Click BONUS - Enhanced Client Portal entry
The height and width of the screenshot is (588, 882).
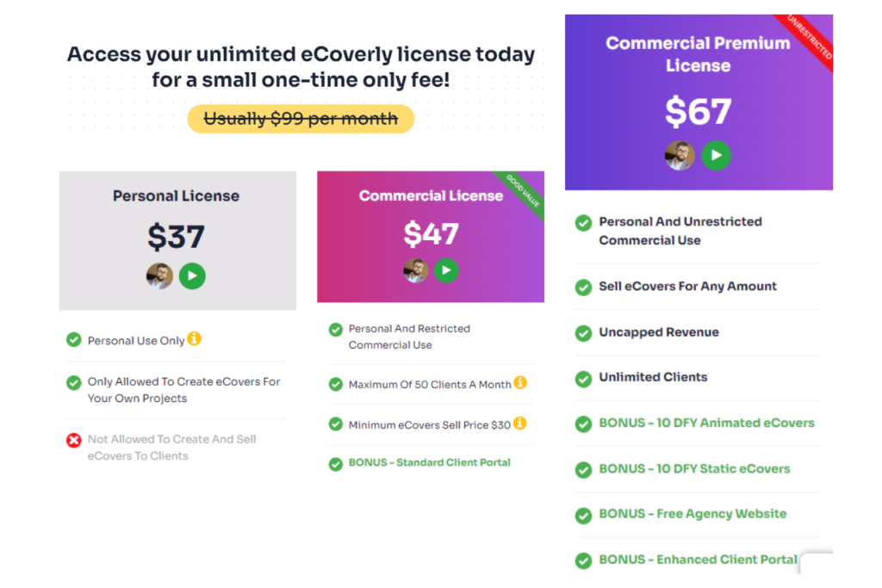(x=698, y=559)
